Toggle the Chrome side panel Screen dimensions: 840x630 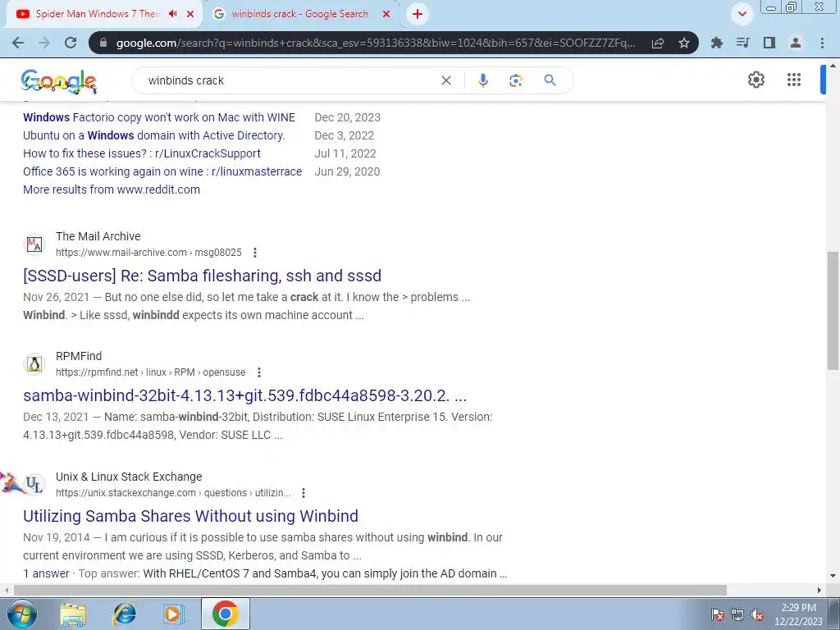[x=769, y=43]
